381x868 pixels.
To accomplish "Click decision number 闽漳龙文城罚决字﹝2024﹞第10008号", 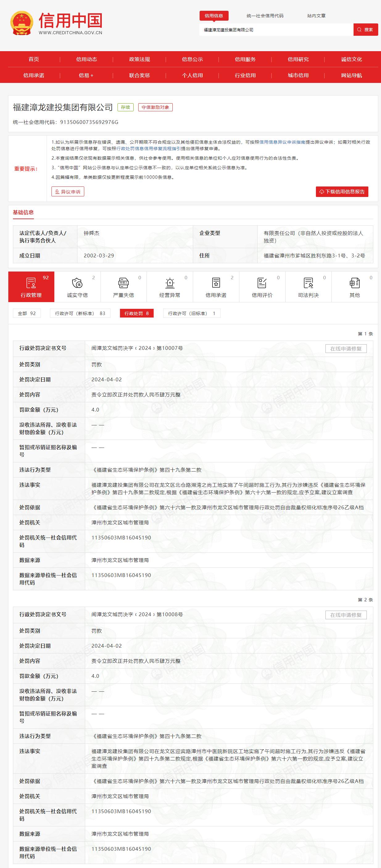I will pos(137,614).
